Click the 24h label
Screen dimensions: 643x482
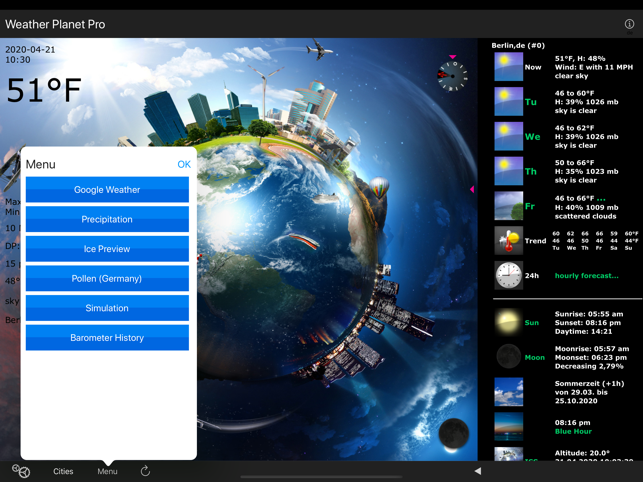pos(532,276)
